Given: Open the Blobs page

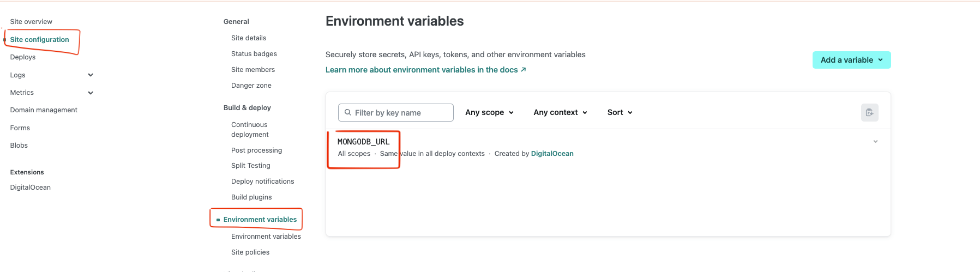Looking at the screenshot, I should tap(19, 146).
